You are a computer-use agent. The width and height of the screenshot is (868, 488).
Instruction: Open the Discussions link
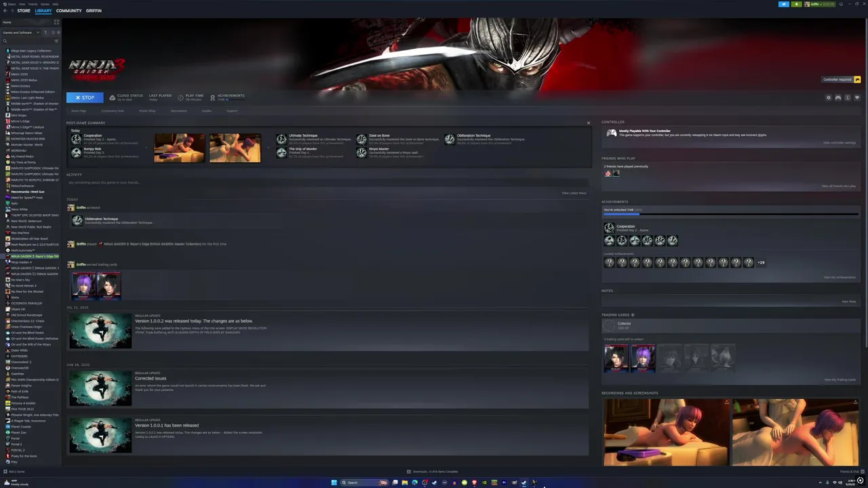(179, 110)
